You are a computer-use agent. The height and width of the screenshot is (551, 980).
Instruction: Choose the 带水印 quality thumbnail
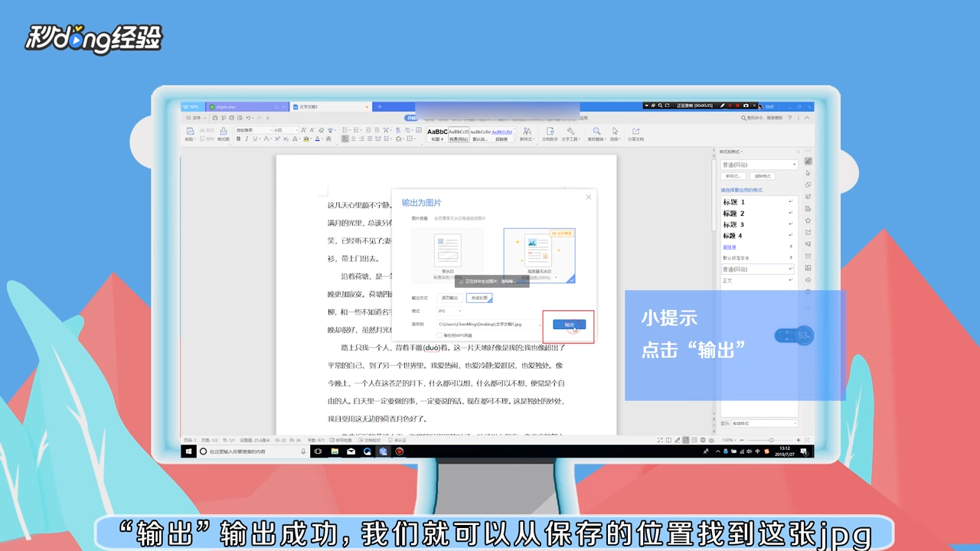point(447,256)
